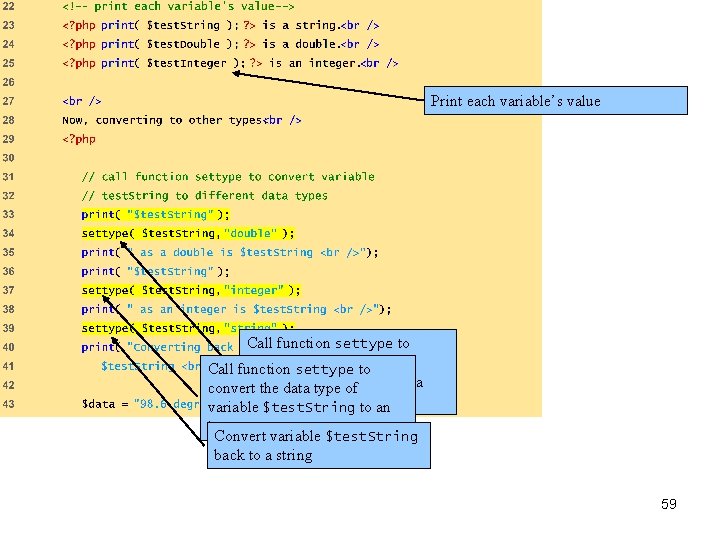Screen dimensions: 720x540
Task: Click the "as an integer is" print line
Action: (236, 309)
